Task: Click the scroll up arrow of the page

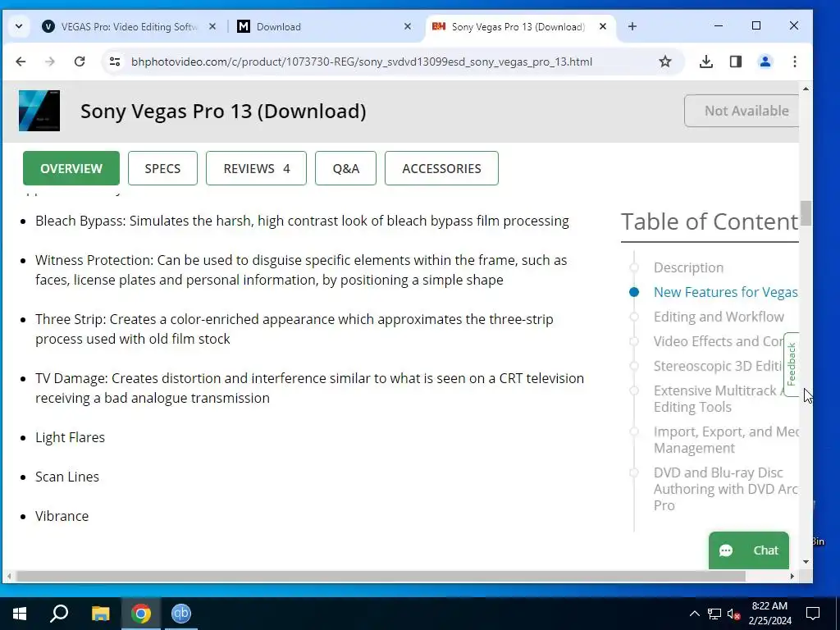Action: [806, 89]
